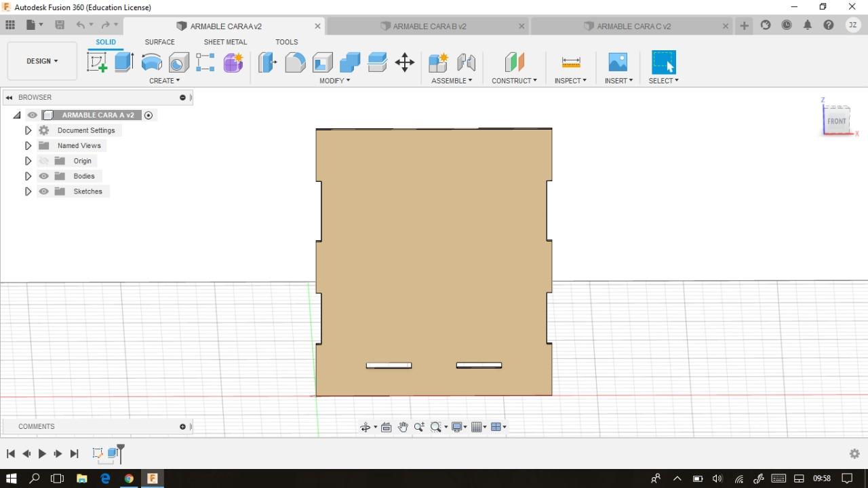Image resolution: width=868 pixels, height=488 pixels.
Task: Click the Measure tool icon
Action: 571,62
